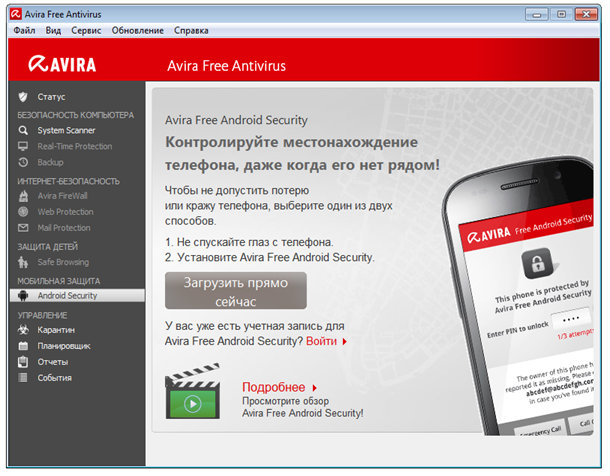Click the envelope icon for Mail Protection
The width and height of the screenshot is (610, 476).
pos(23,228)
